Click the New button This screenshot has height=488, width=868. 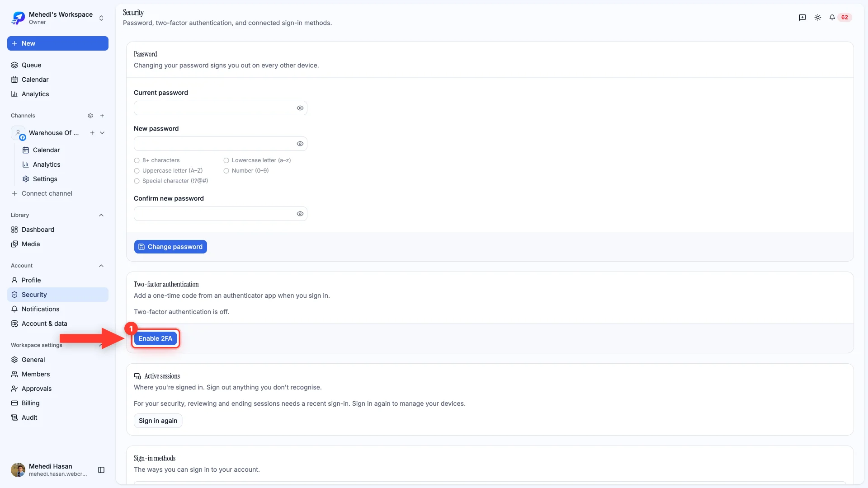[58, 43]
